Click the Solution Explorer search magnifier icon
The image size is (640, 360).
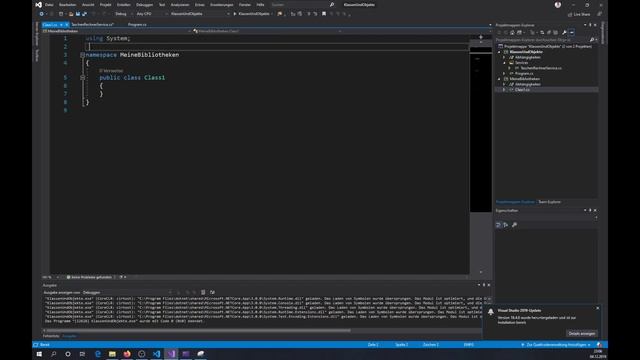pos(591,40)
